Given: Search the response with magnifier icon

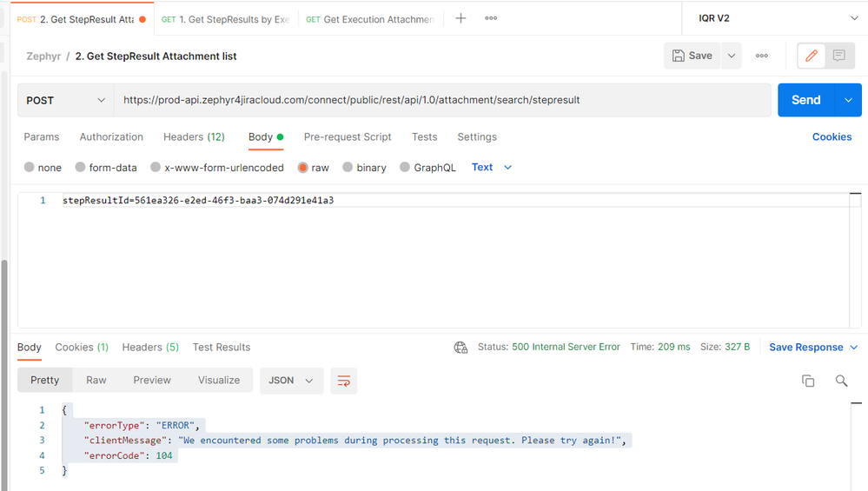Looking at the screenshot, I should tap(841, 381).
